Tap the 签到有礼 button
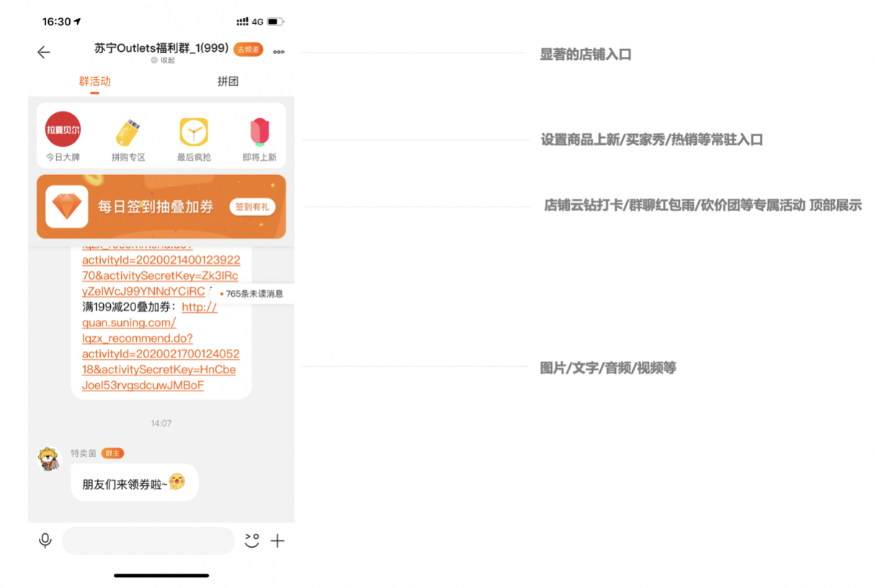Image resolution: width=876 pixels, height=588 pixels. click(x=252, y=207)
